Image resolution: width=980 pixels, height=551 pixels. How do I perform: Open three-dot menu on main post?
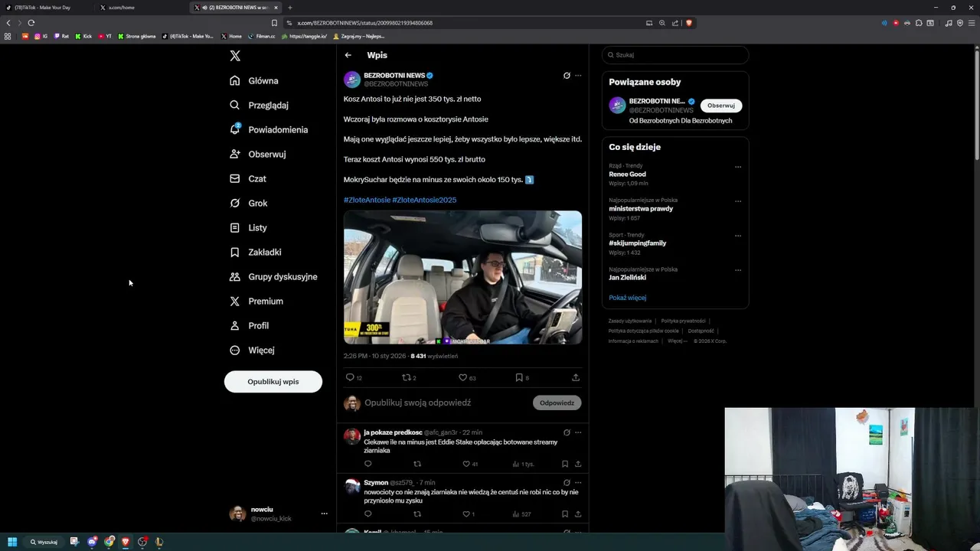pyautogui.click(x=578, y=75)
